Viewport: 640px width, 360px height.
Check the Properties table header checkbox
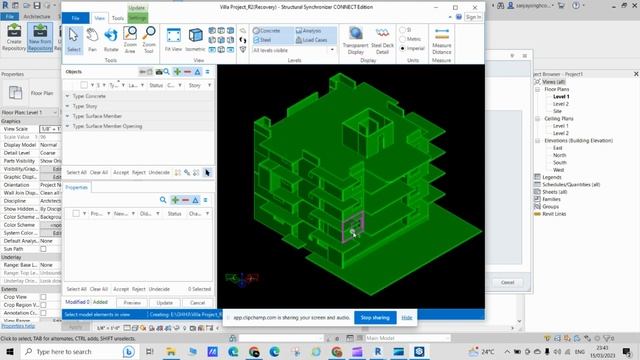(x=76, y=213)
